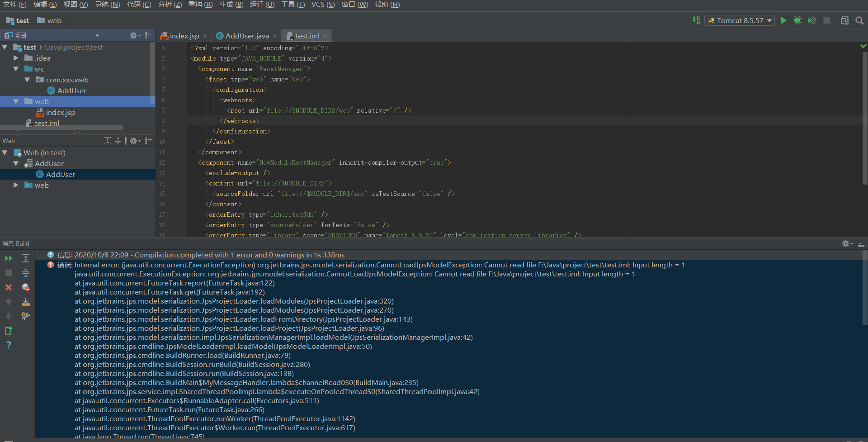Expand the web node in Web panel
868x442 pixels.
click(16, 185)
